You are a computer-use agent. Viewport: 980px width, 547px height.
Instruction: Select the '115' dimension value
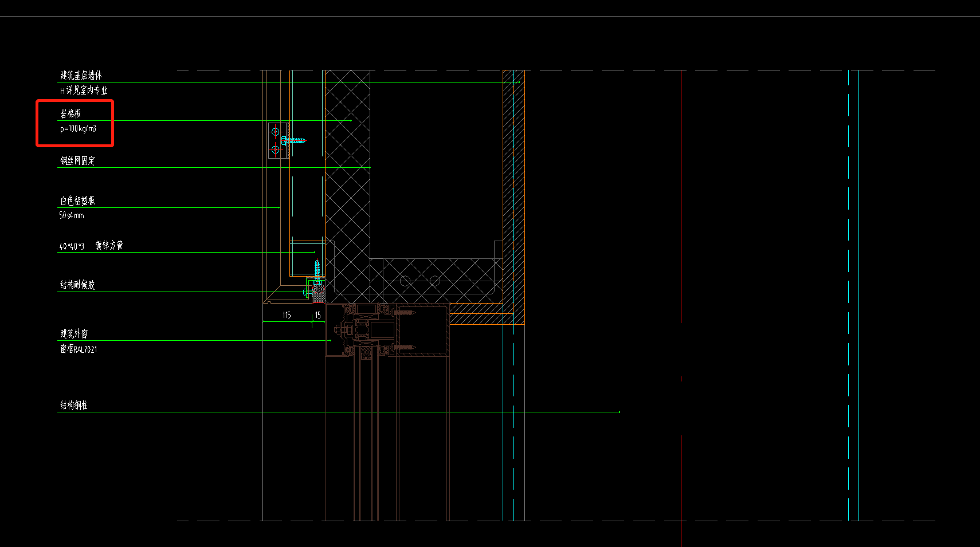287,315
